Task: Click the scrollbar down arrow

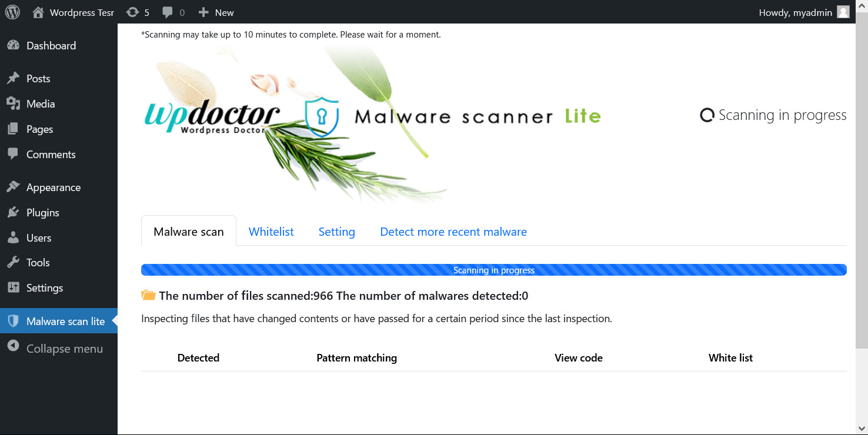Action: pyautogui.click(x=862, y=429)
